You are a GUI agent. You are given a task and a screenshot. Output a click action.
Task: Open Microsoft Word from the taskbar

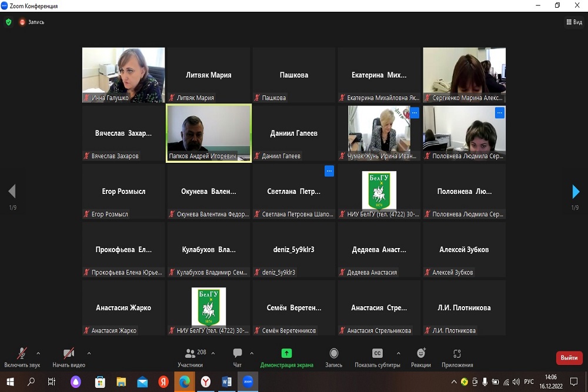226,382
